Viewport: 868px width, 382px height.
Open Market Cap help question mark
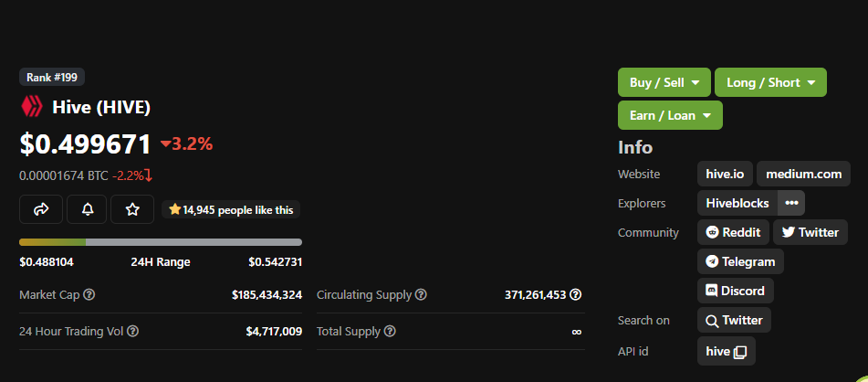coord(89,294)
